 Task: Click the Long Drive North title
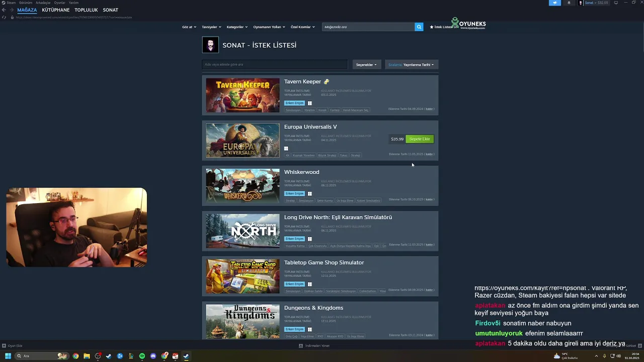tap(338, 217)
